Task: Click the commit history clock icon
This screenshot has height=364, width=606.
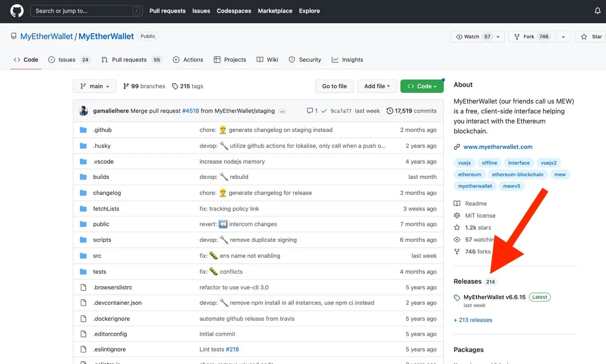Action: coord(390,111)
